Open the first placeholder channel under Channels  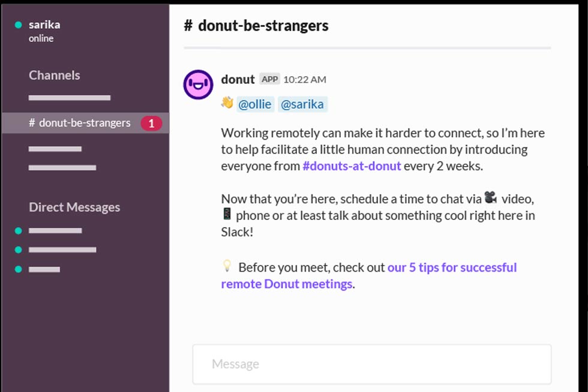click(70, 98)
